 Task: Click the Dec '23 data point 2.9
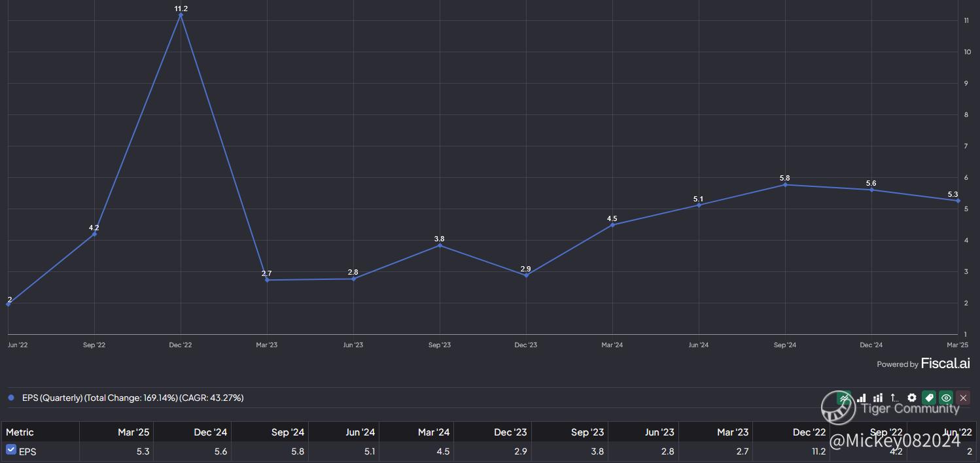(x=526, y=275)
